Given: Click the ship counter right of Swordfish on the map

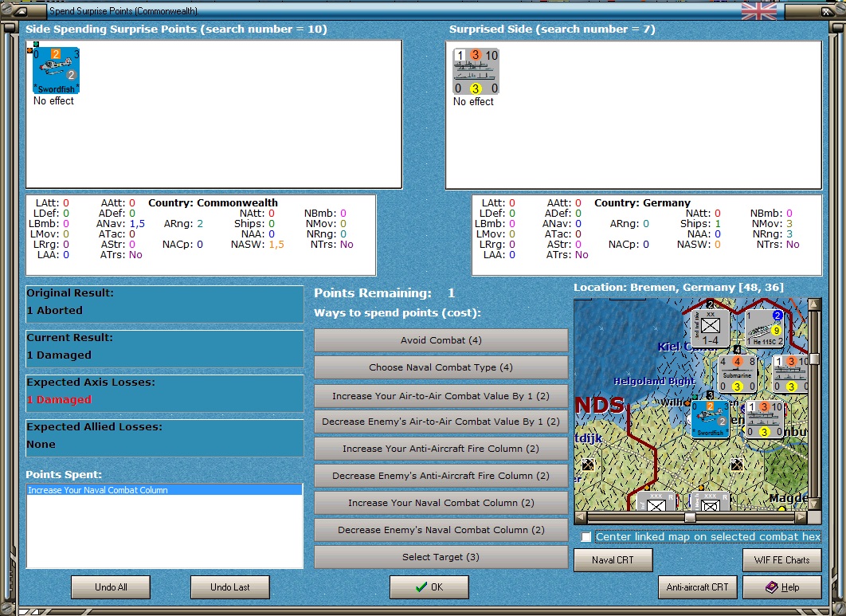Looking at the screenshot, I should pyautogui.click(x=765, y=419).
